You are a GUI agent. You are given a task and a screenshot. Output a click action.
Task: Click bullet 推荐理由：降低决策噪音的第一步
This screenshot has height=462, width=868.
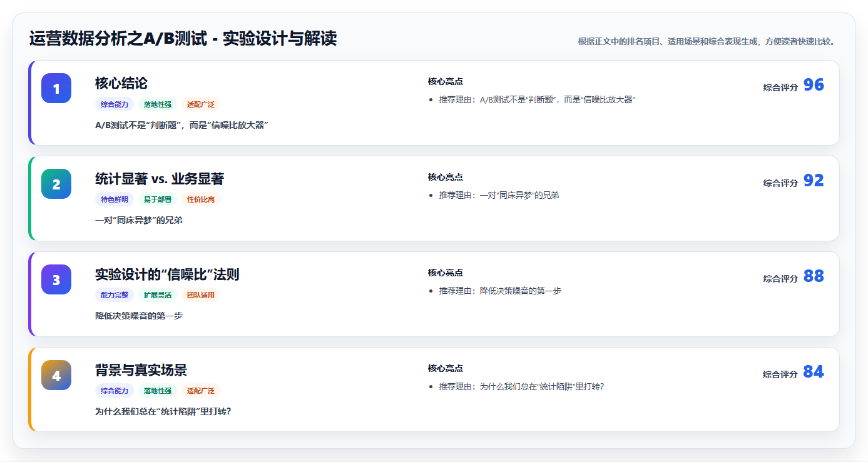tap(501, 291)
